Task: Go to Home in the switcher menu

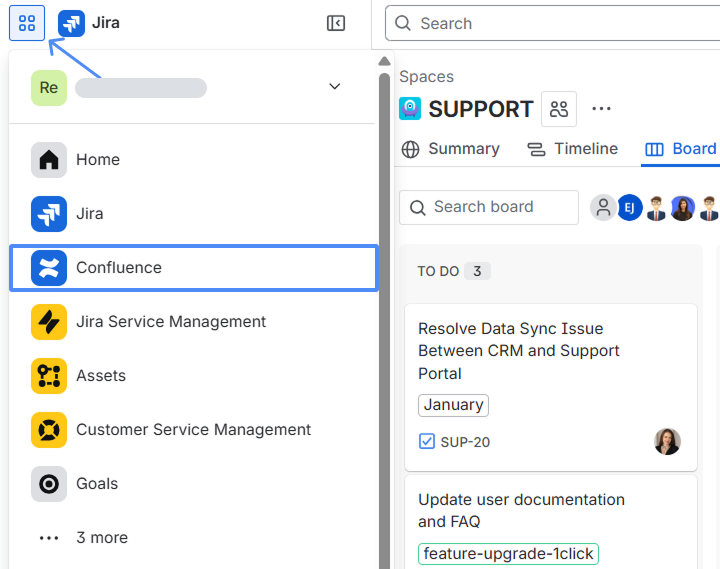Action: coord(97,160)
